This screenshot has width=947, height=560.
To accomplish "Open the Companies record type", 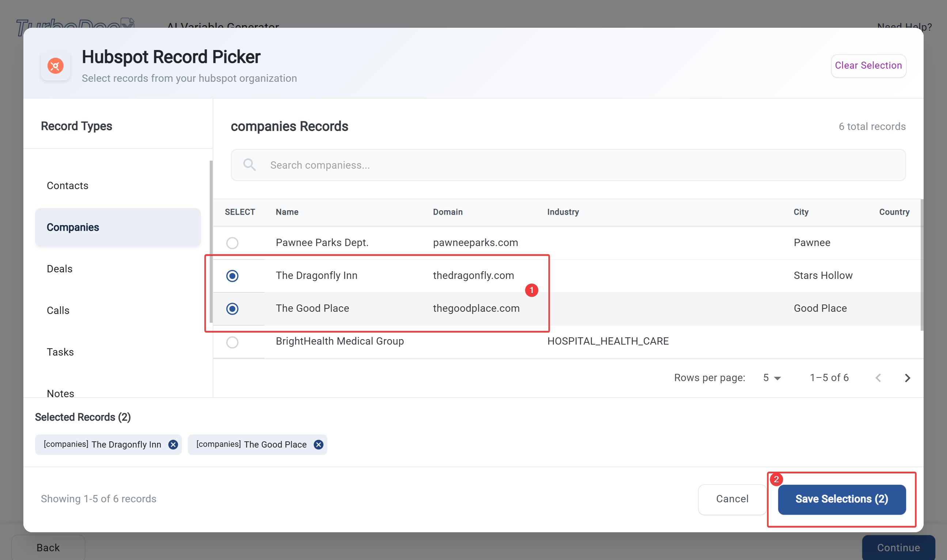I will click(x=118, y=227).
